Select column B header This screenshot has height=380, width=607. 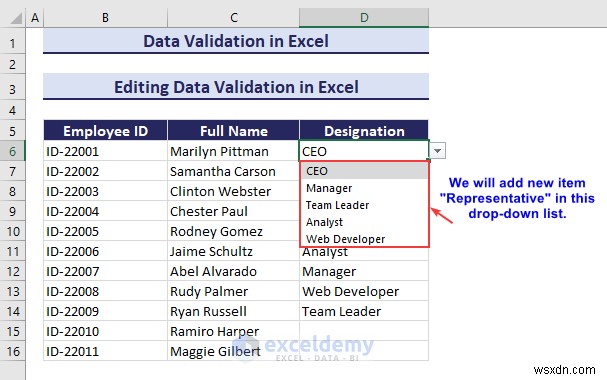coord(105,18)
